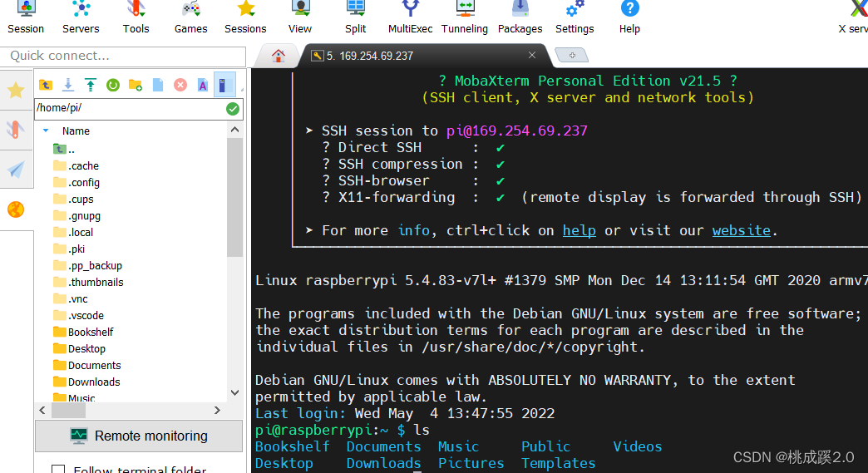Open the macros paper-plane sidebar tab

click(x=16, y=170)
